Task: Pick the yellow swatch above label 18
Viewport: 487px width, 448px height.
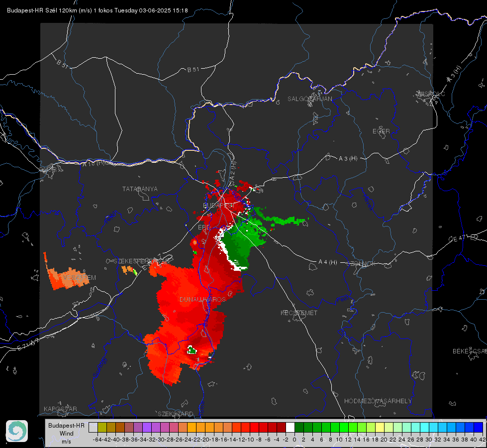Action: pyautogui.click(x=380, y=427)
